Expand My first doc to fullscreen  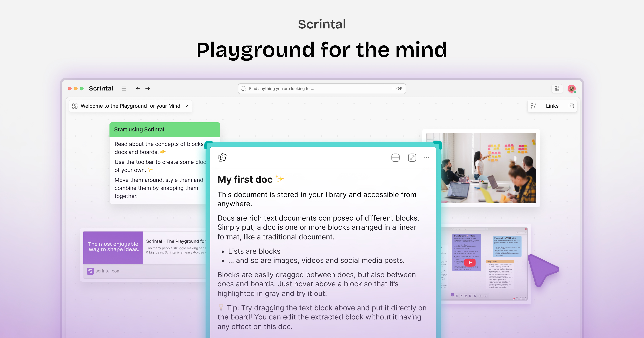(412, 158)
